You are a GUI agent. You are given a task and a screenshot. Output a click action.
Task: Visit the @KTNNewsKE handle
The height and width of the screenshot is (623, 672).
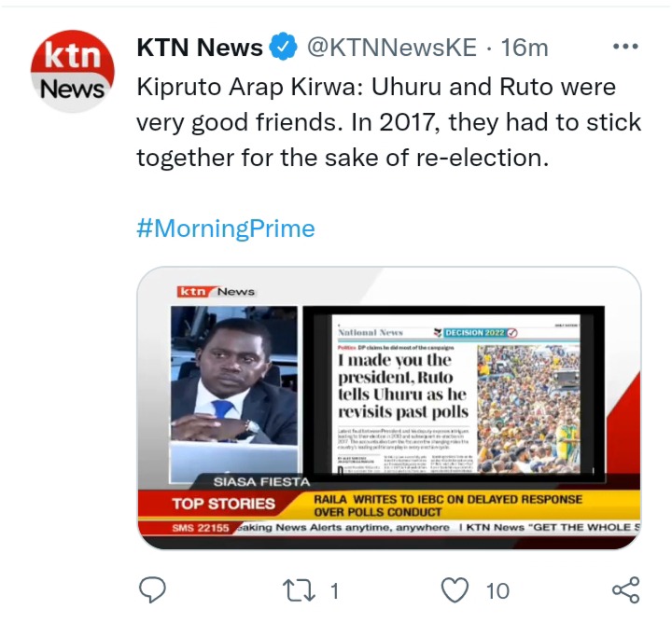392,48
